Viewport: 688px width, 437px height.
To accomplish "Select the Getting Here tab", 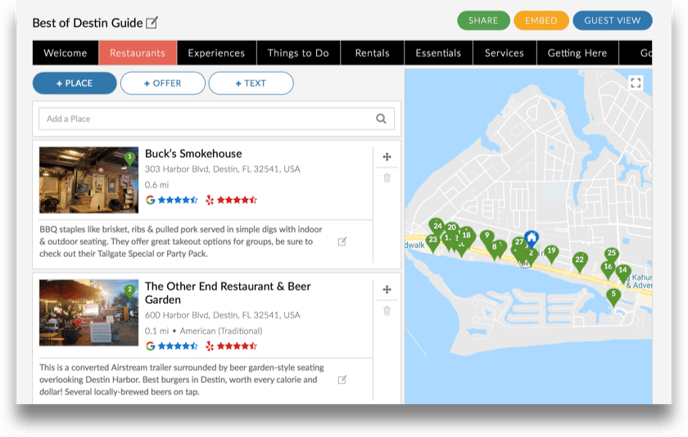I will pos(577,53).
